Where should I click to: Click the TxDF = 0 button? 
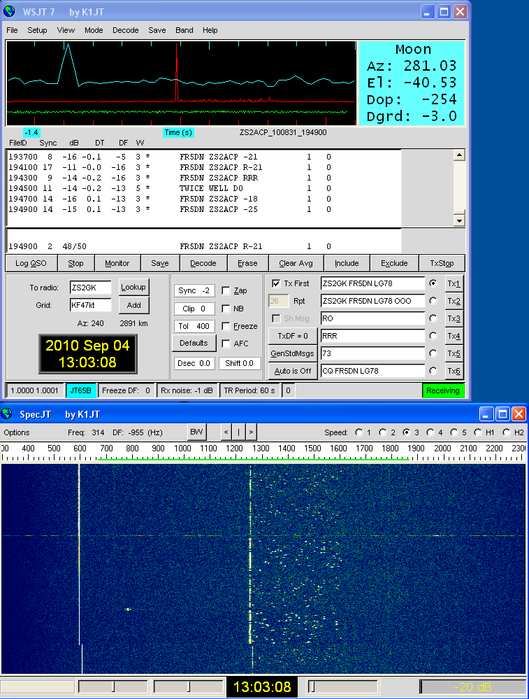(292, 336)
